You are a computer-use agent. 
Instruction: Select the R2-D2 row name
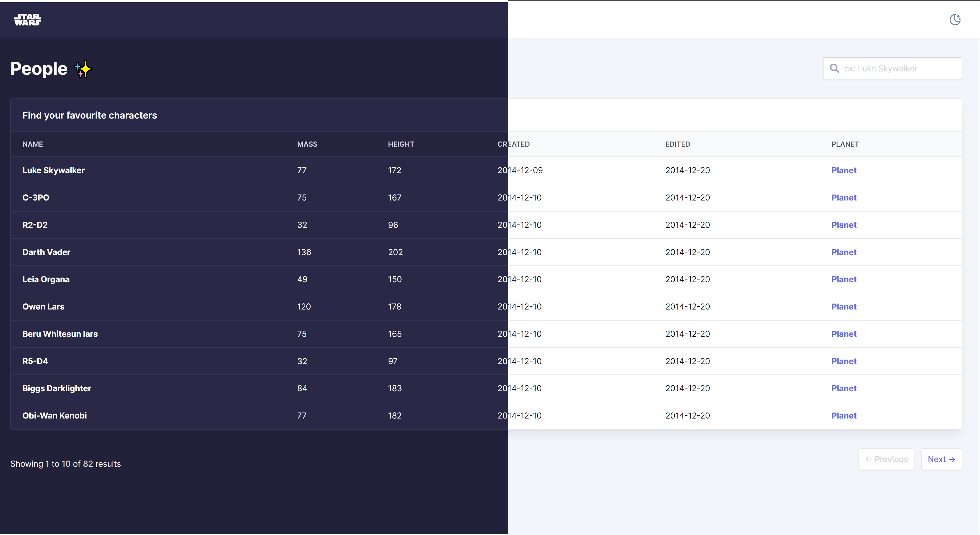[35, 225]
